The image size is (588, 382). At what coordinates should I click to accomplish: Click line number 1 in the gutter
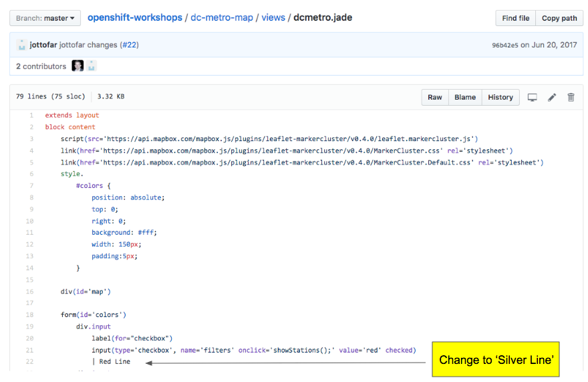pyautogui.click(x=31, y=116)
